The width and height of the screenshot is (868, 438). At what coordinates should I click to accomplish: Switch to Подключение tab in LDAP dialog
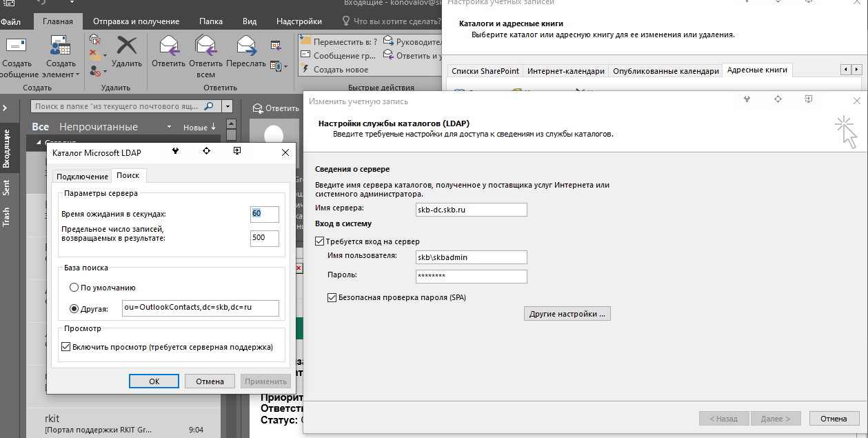(x=82, y=177)
